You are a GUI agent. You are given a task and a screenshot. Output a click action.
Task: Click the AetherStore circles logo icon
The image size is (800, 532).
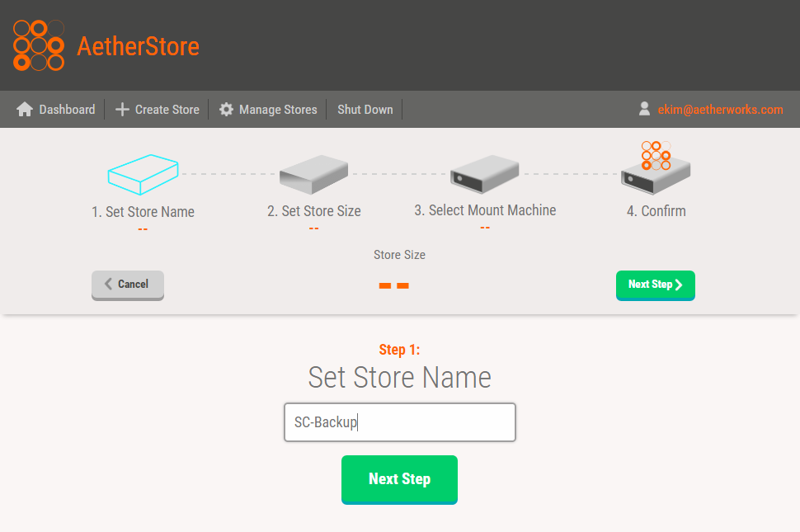pyautogui.click(x=39, y=45)
